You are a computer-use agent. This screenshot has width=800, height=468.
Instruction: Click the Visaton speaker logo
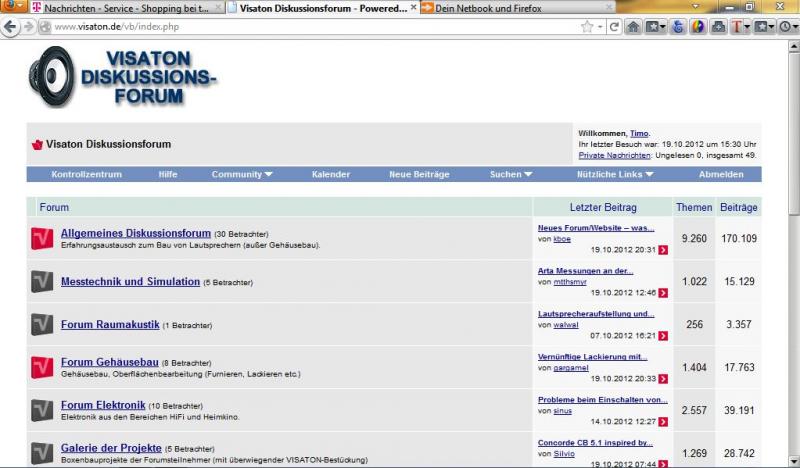tap(123, 77)
